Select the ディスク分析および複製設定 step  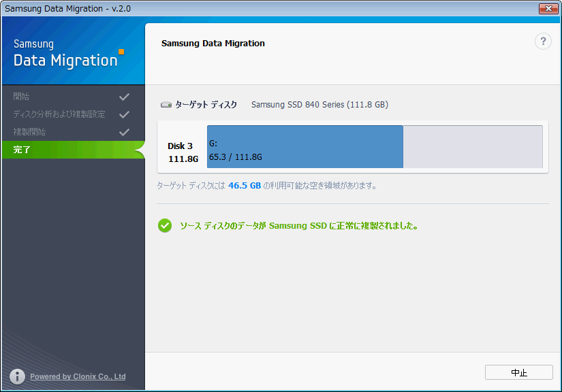59,114
